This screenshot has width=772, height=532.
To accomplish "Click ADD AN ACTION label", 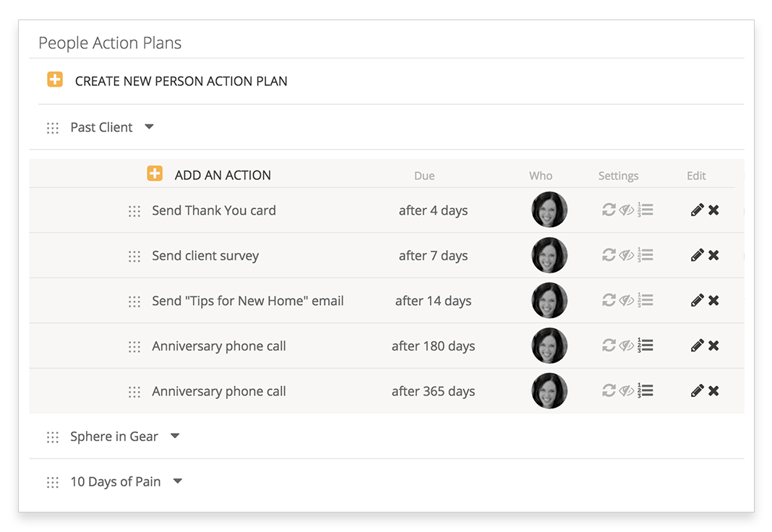I will click(x=223, y=175).
